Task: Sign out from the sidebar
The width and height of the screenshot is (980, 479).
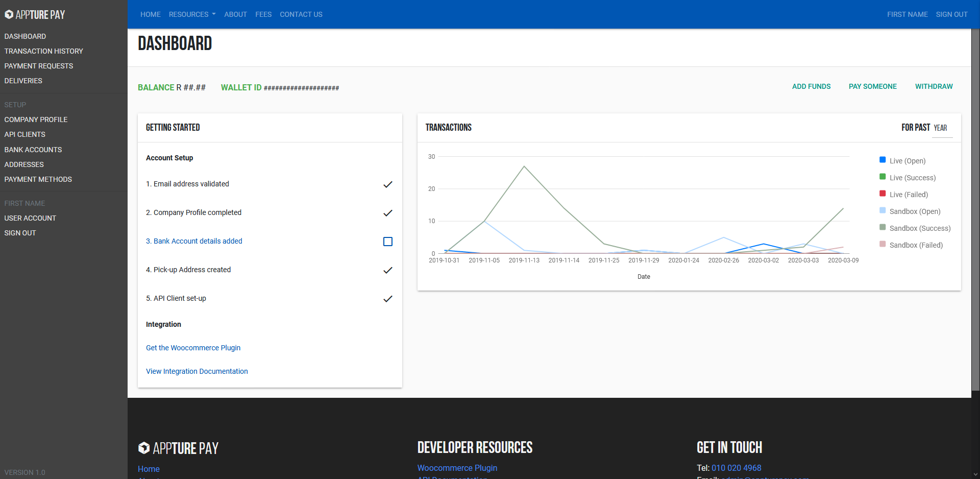Action: [x=20, y=233]
